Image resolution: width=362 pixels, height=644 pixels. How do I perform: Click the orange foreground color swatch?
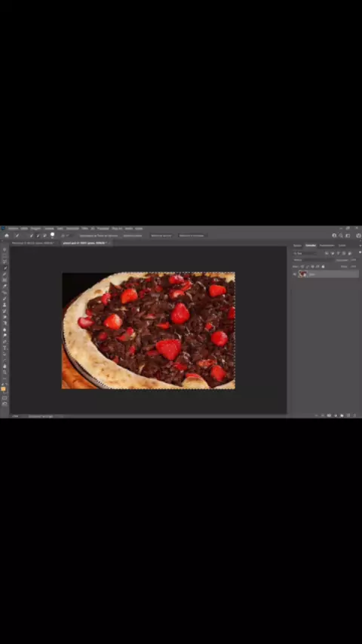point(4,388)
